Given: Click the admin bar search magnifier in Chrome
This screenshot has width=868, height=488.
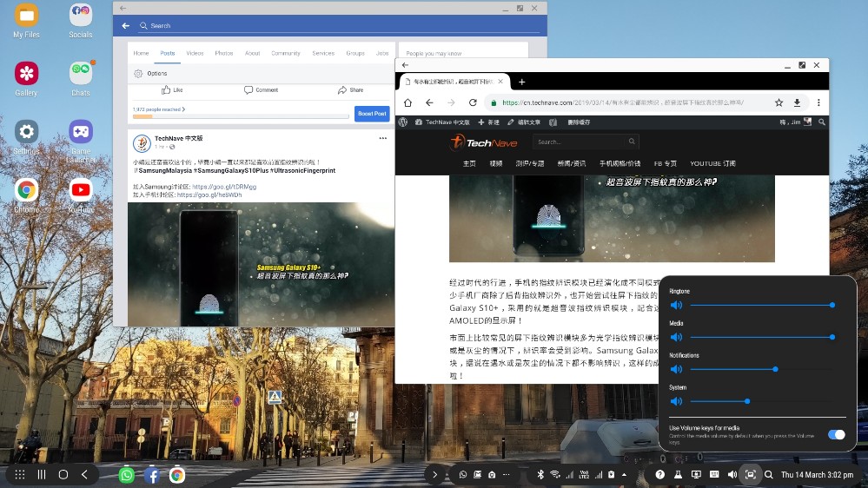Looking at the screenshot, I should [x=821, y=122].
